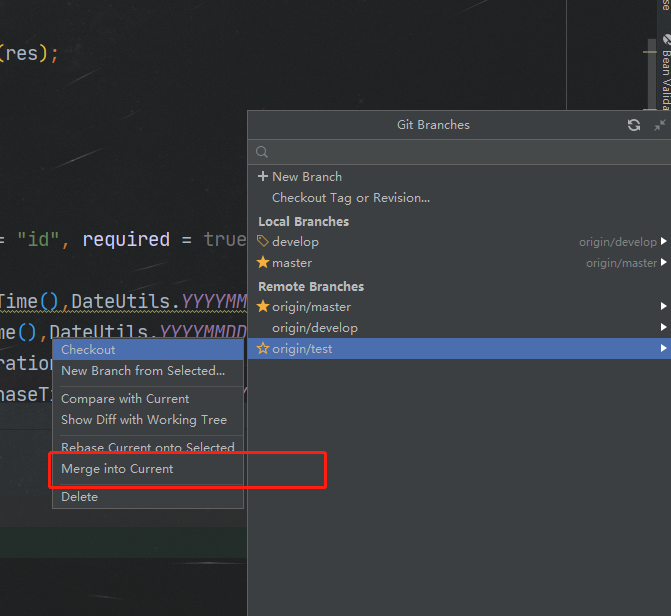Click origin/develop tracking label on develop row

point(618,242)
